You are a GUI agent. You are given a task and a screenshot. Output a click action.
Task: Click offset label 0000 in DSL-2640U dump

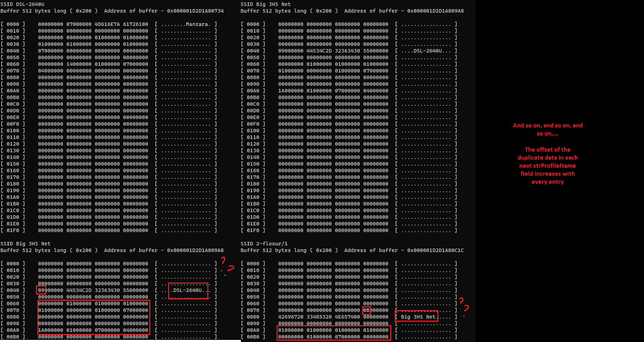click(13, 24)
